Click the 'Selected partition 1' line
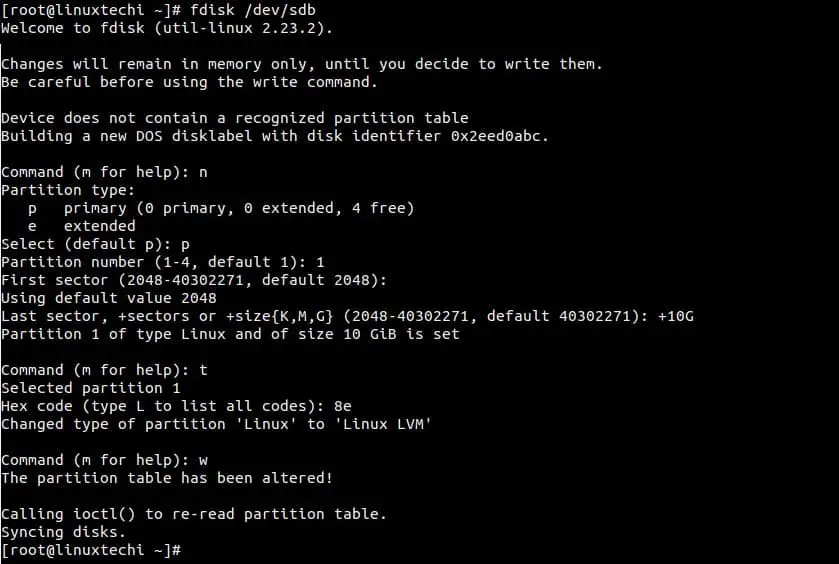Viewport: 839px width, 564px height. (91, 388)
